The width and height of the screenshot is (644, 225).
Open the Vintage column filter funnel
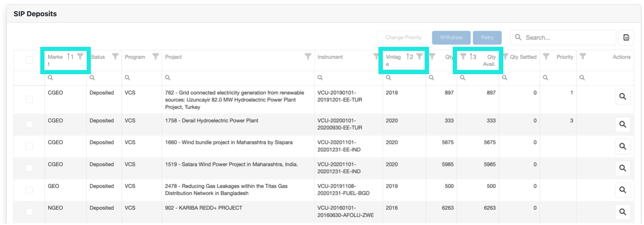tap(420, 56)
